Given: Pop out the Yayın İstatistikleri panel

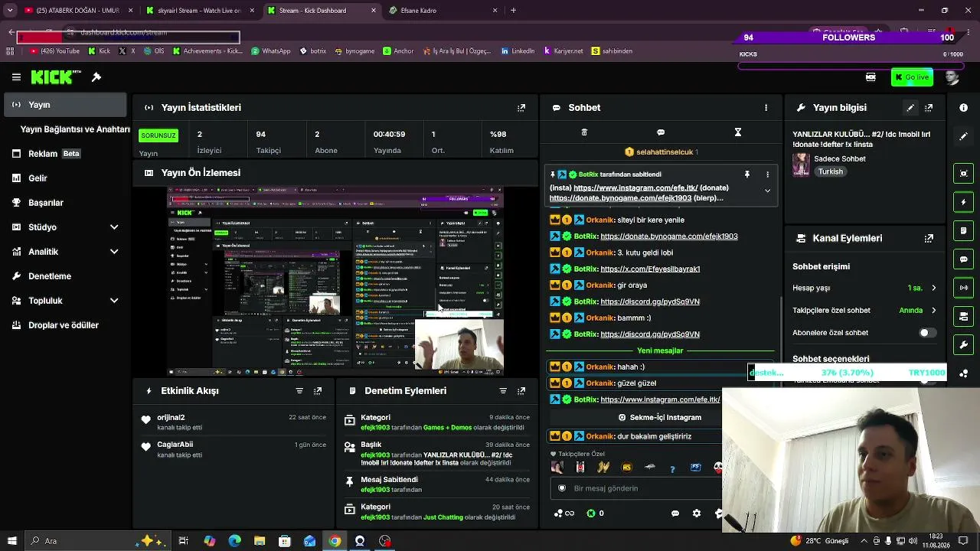Looking at the screenshot, I should 521,108.
